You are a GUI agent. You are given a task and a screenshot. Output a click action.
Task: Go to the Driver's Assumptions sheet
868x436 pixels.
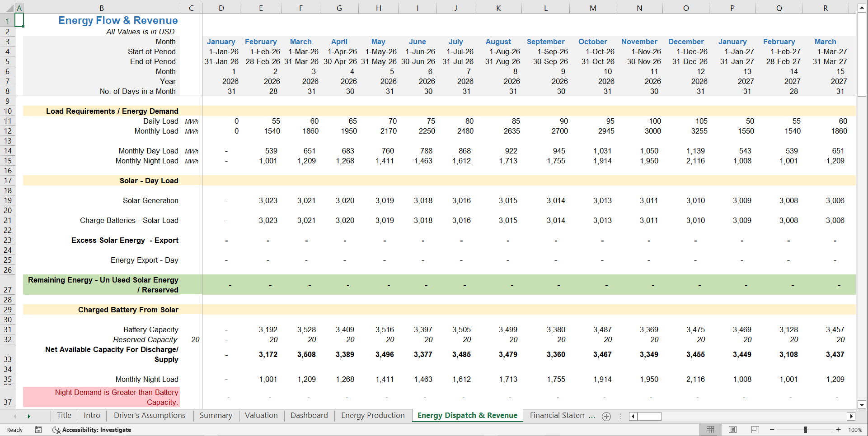tap(149, 415)
